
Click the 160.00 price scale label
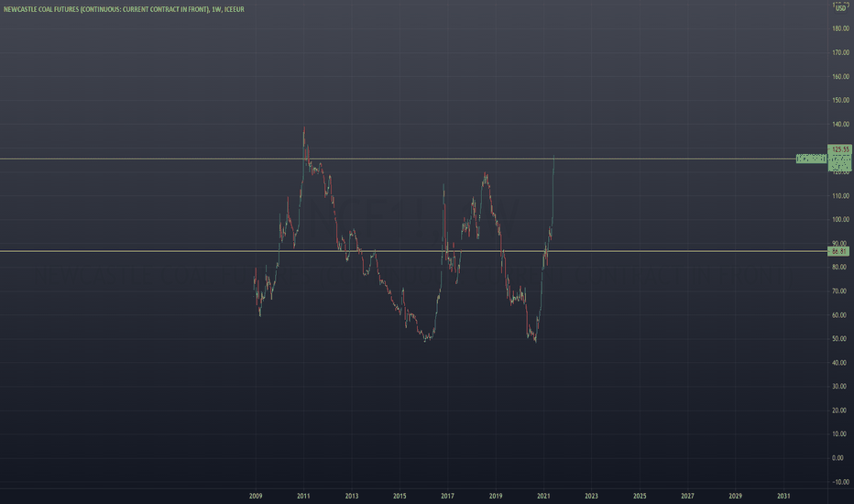[840, 76]
